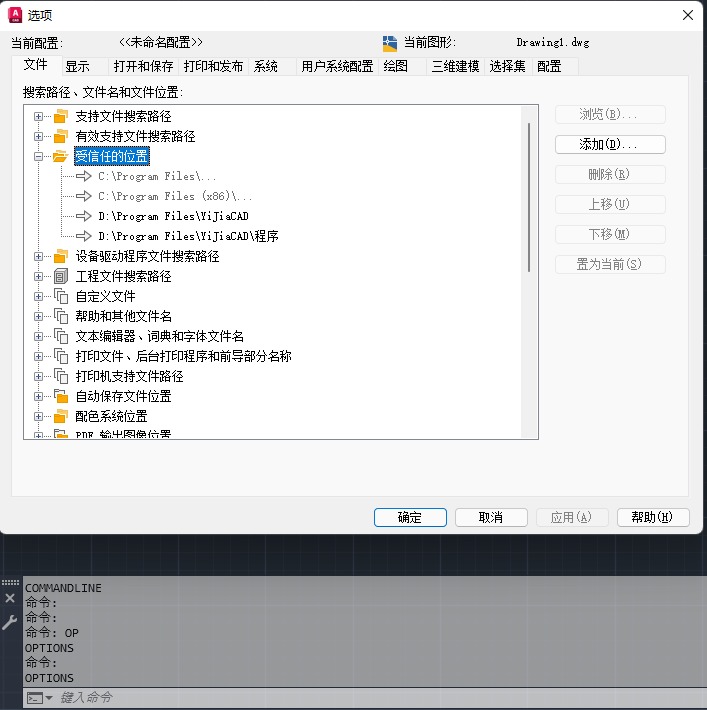This screenshot has width=707, height=710.
Task: Collapse the 受信任的位置 tree node
Action: tap(39, 156)
